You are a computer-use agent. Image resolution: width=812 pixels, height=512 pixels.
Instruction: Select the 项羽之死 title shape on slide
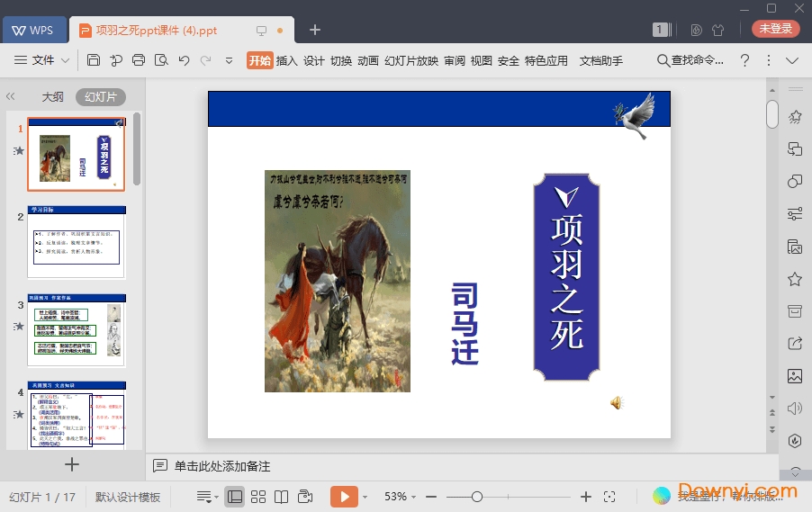566,277
